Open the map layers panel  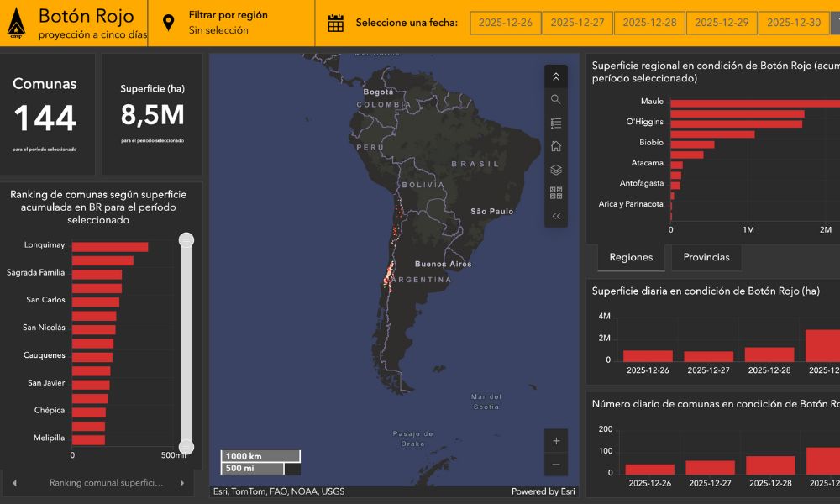pos(556,170)
